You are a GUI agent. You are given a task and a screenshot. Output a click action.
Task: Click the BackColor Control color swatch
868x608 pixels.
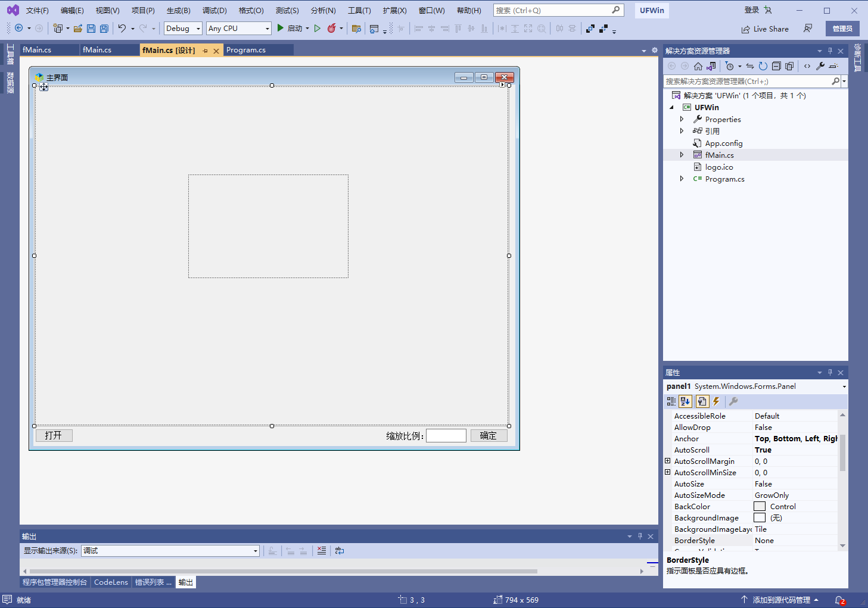760,506
